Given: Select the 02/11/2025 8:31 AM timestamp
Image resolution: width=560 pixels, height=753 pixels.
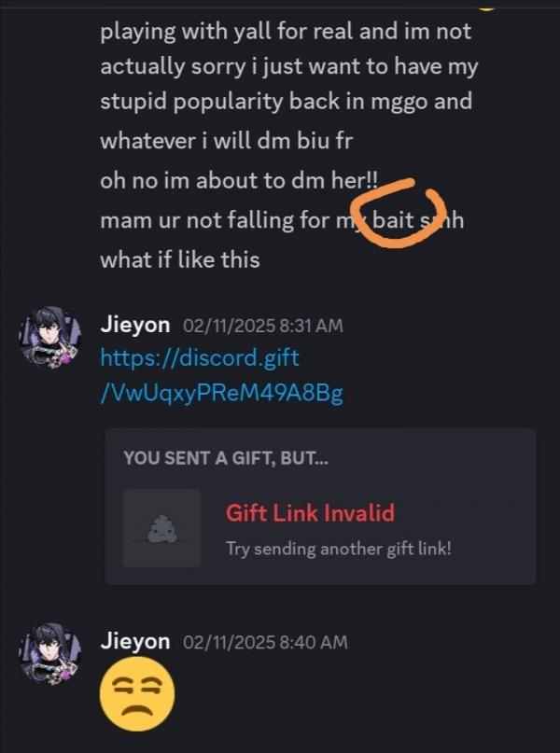Looking at the screenshot, I should 262,326.
